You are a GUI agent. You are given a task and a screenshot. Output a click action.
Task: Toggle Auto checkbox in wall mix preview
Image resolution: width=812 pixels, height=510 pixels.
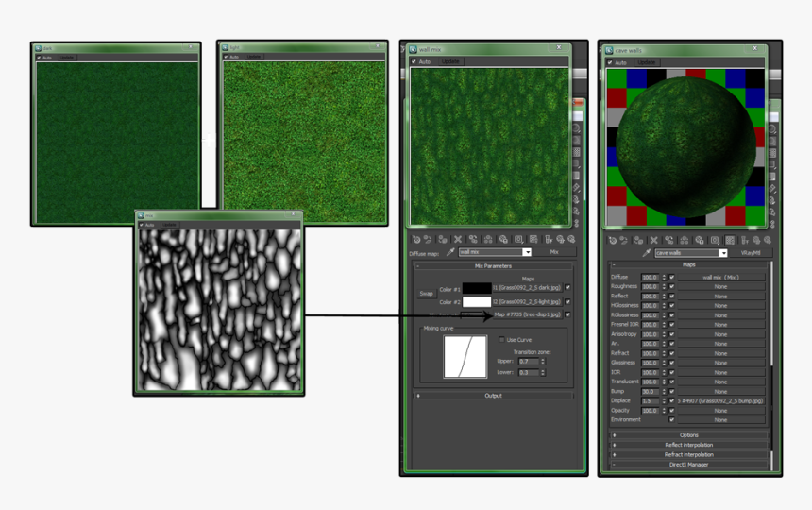coord(414,61)
